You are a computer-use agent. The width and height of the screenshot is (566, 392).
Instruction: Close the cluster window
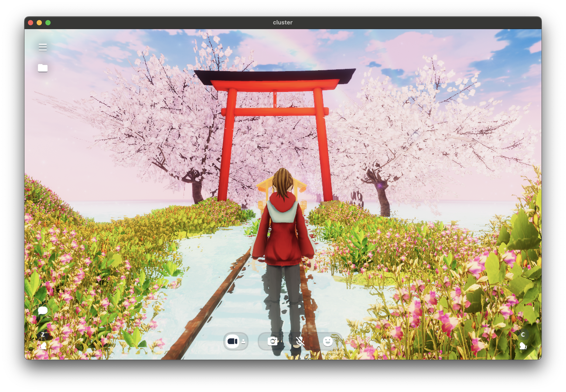point(31,23)
